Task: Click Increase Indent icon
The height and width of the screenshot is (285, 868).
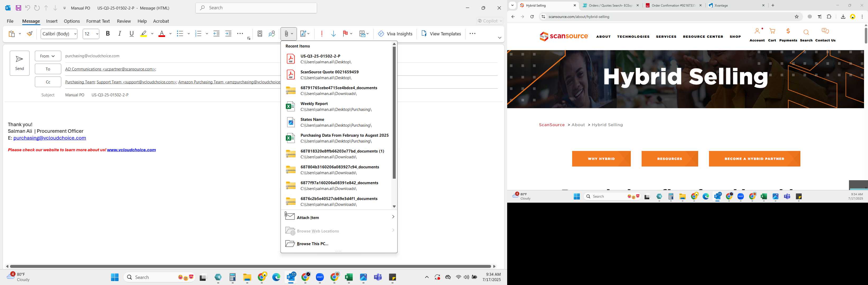Action: pos(228,34)
